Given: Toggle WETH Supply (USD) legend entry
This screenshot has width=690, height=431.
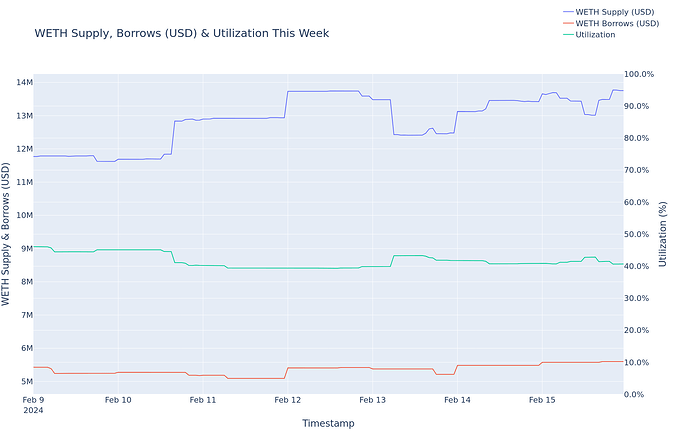Looking at the screenshot, I should (617, 12).
